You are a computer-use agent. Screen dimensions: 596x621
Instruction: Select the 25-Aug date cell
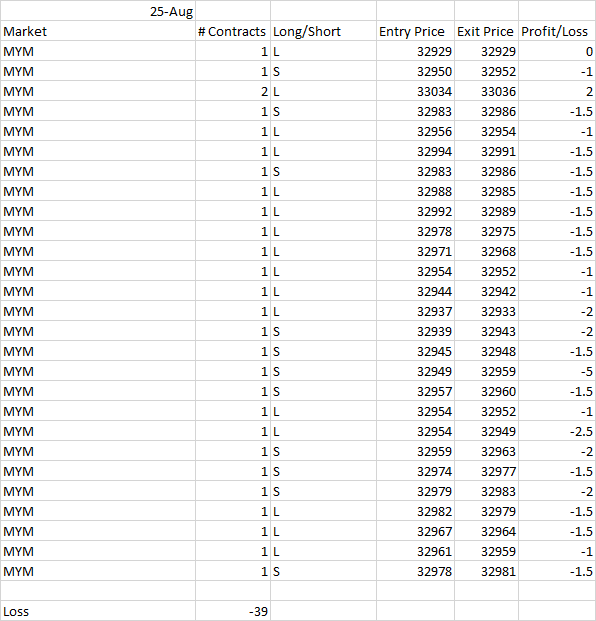click(x=98, y=11)
